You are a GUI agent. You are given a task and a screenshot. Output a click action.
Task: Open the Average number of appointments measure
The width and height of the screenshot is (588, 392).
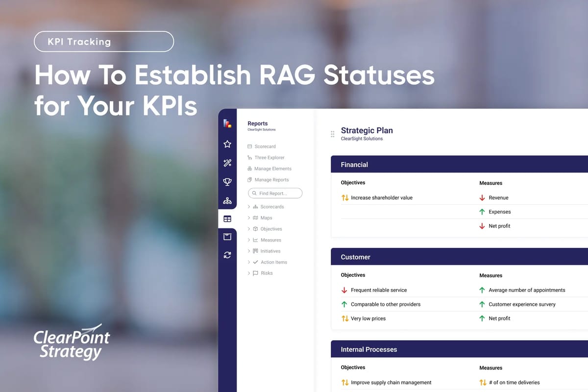527,290
